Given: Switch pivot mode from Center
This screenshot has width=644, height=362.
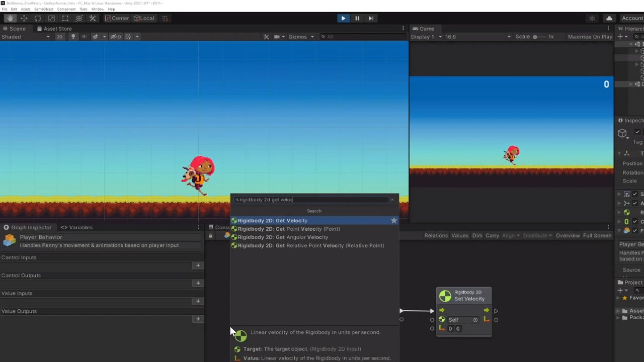Looking at the screenshot, I should point(117,18).
